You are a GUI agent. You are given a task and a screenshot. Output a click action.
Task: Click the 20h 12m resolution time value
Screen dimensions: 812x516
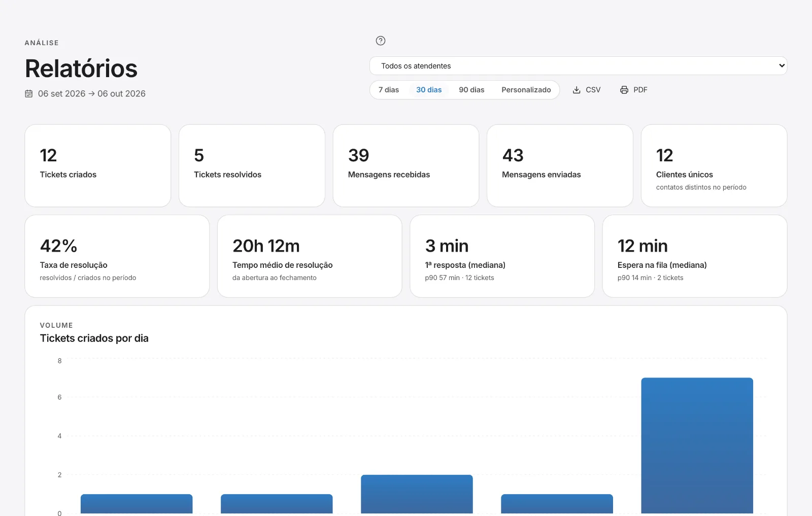pyautogui.click(x=266, y=246)
